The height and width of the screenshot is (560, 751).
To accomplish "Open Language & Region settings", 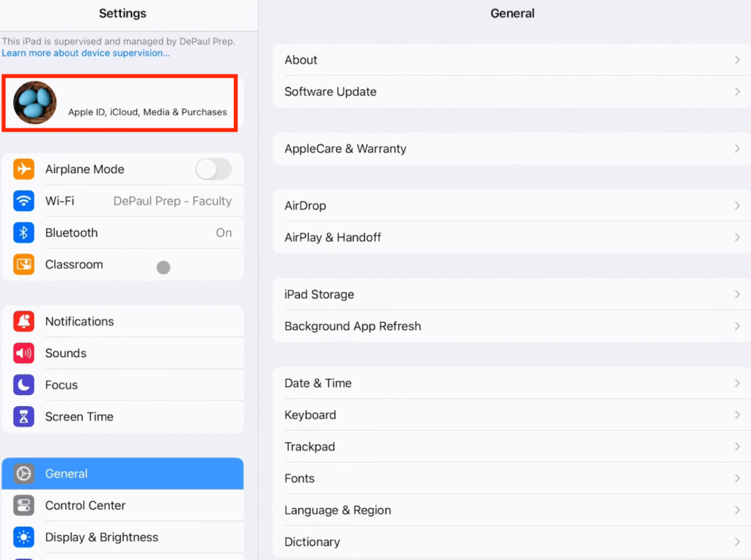I will coord(511,510).
